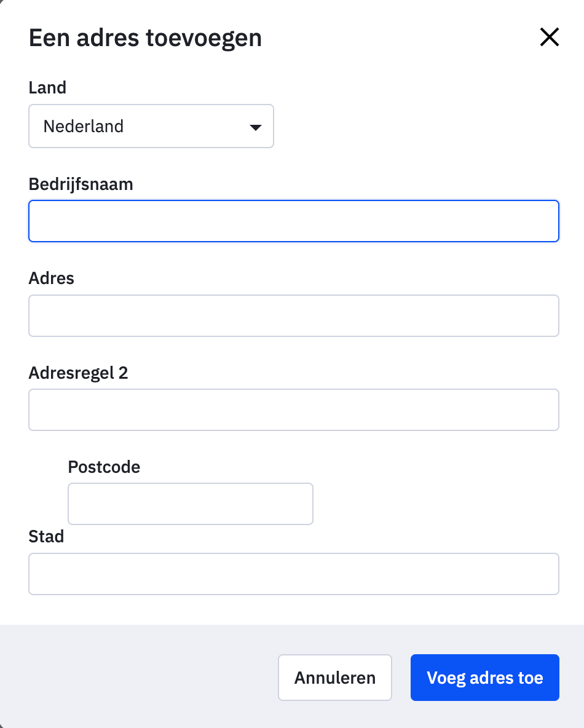Click the Adresregel 2 label
Viewport: 584px width, 728px height.
coord(78,373)
